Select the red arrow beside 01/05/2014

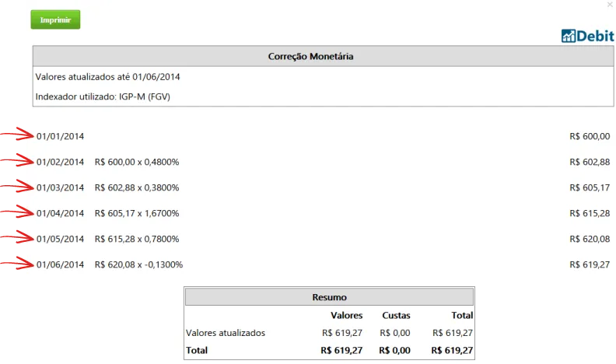click(x=16, y=239)
